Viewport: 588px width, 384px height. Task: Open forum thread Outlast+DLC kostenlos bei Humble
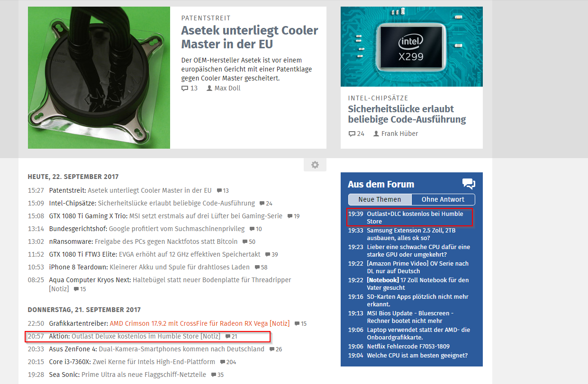[415, 217]
